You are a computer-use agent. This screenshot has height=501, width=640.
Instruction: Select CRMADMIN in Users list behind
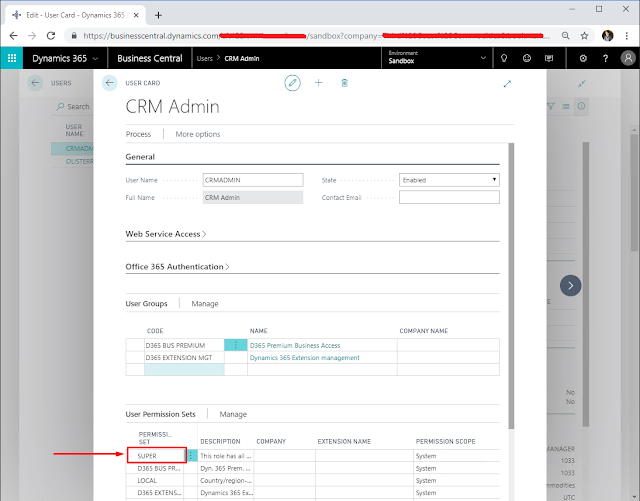point(73,148)
